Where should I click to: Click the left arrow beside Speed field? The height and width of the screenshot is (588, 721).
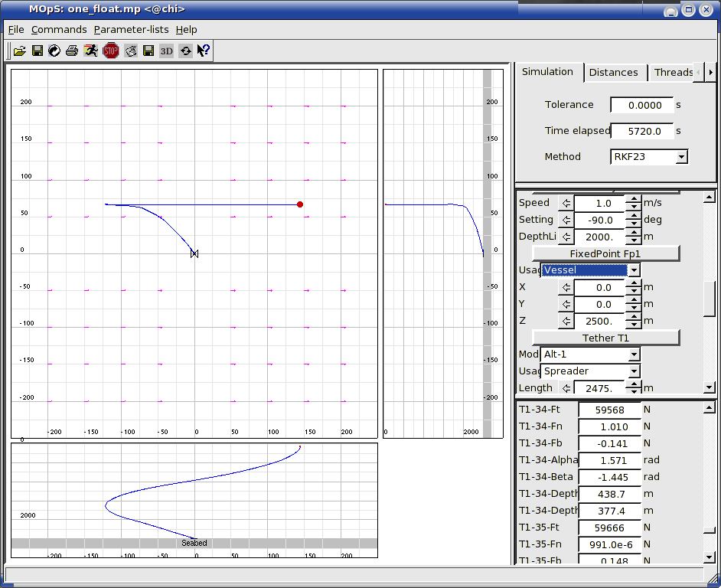pyautogui.click(x=566, y=203)
